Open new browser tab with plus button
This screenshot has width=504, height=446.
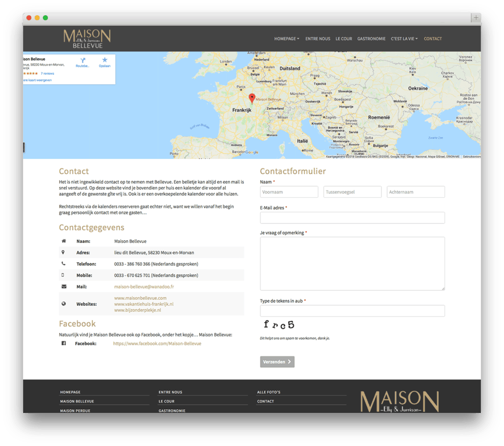475,18
